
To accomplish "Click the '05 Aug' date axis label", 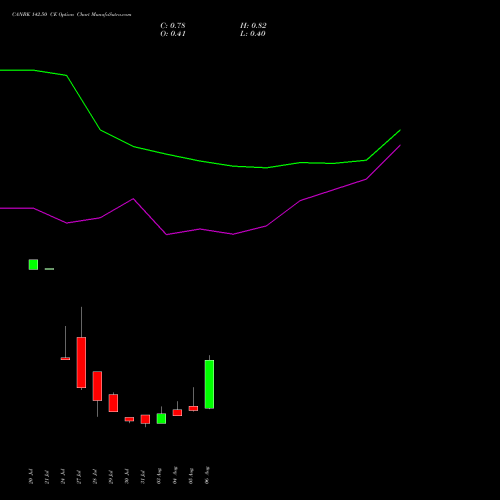I will tap(191, 476).
